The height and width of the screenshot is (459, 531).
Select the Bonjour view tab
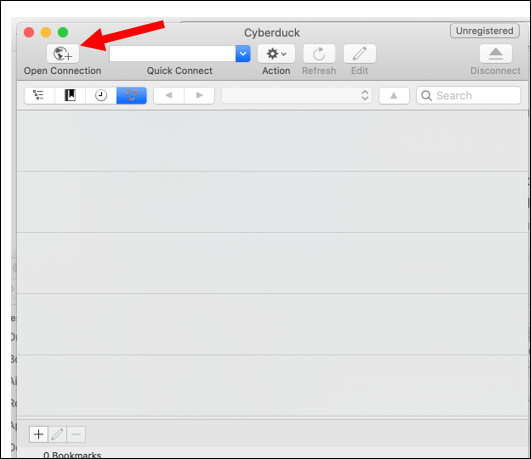point(131,96)
